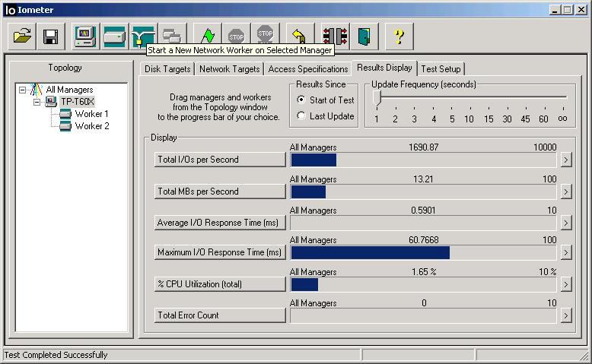Click Maximum I/O Response Time (ms) button
592x364 pixels.
(220, 252)
